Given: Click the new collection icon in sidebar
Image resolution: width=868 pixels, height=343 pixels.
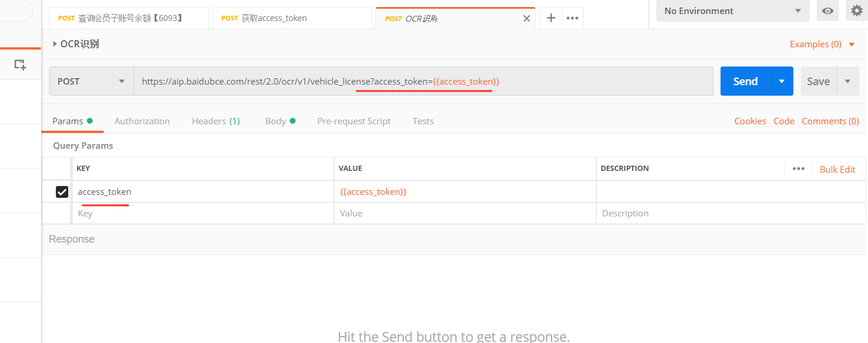Looking at the screenshot, I should coord(20,65).
